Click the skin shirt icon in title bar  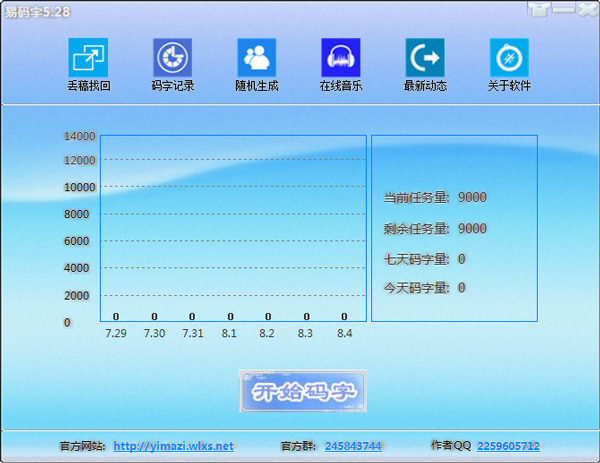[x=540, y=9]
